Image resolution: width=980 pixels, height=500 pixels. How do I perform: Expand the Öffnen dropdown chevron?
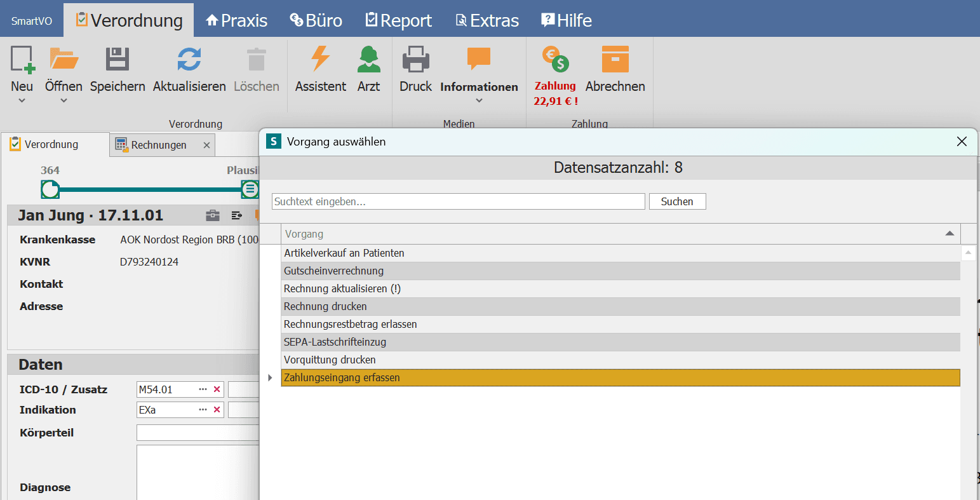tap(64, 100)
